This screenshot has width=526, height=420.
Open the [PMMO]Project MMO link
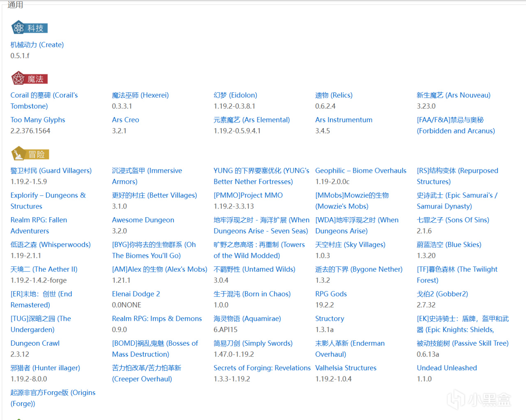tap(248, 195)
